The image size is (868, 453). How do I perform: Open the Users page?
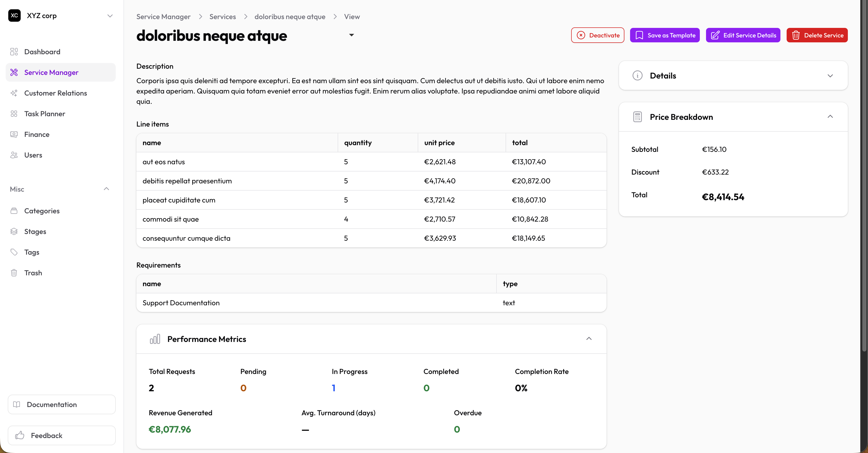click(61, 155)
